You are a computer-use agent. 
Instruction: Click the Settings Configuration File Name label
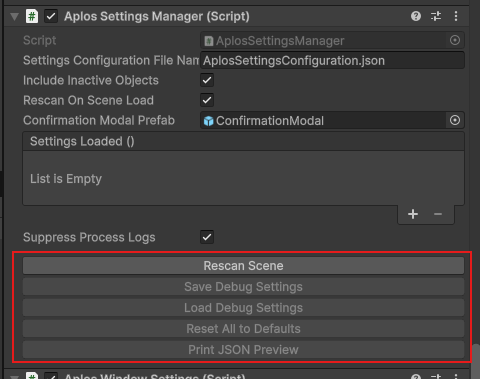(x=111, y=60)
